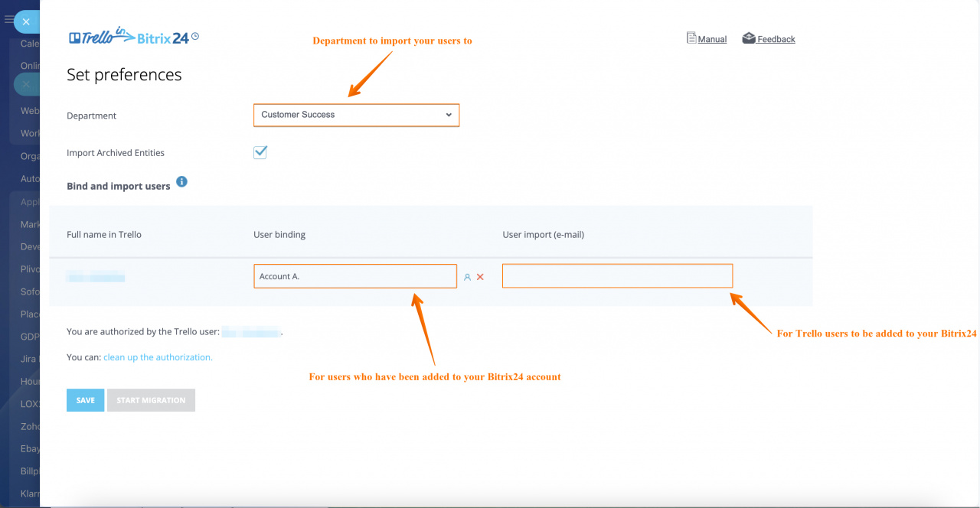Click the envelope icon beside the Feedback link
The image size is (980, 508).
click(x=748, y=37)
